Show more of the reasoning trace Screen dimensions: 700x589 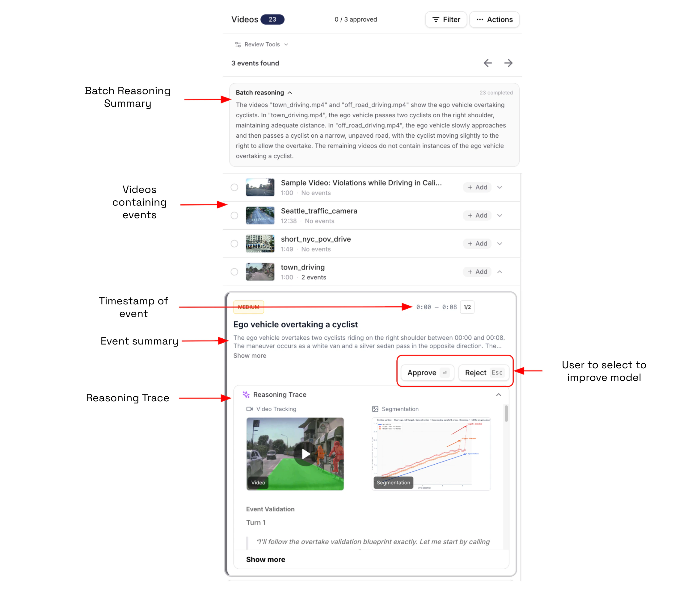(x=266, y=559)
